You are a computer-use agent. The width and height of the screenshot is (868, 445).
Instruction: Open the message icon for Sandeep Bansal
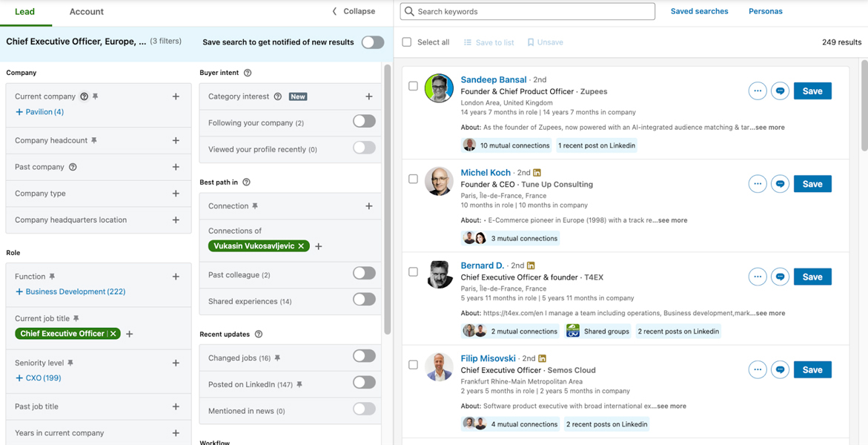[780, 90]
